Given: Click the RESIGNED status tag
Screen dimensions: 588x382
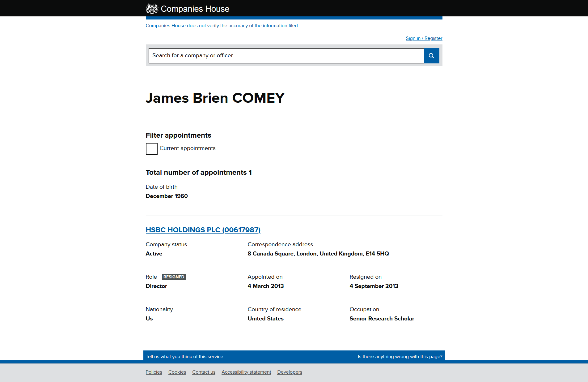Looking at the screenshot, I should 174,277.
